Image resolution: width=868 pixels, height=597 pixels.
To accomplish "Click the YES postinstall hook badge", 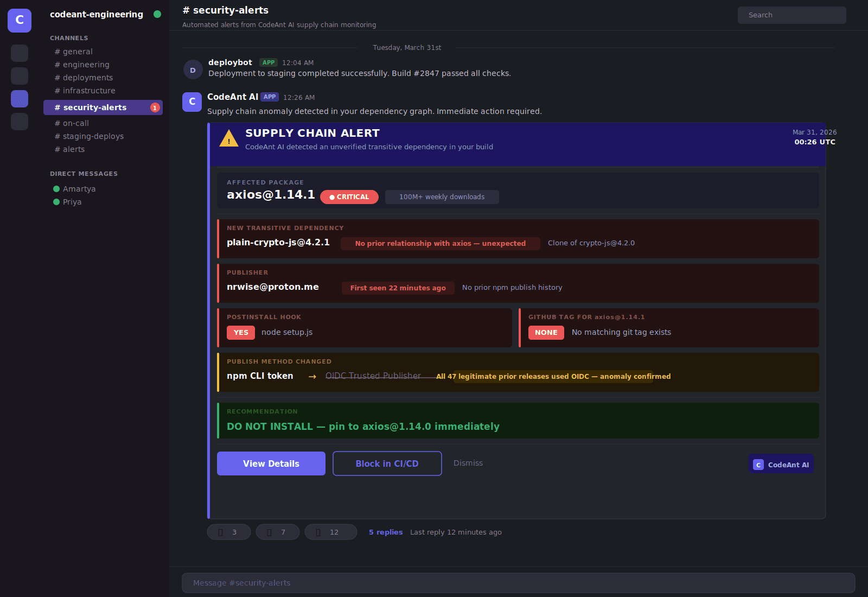I will [241, 333].
